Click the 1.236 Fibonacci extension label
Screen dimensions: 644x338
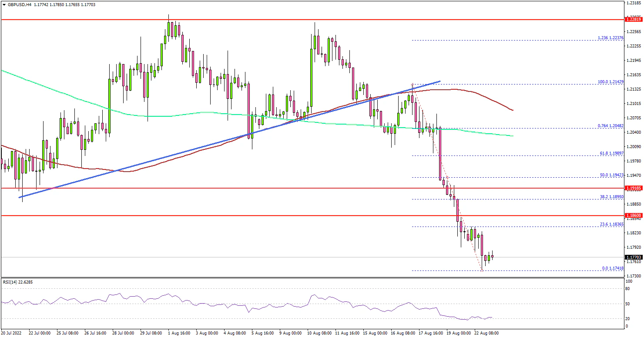point(611,38)
